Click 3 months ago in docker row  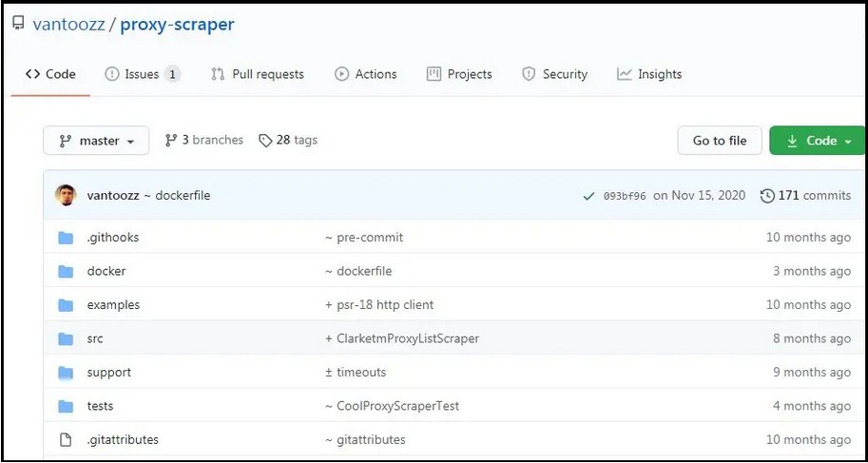812,271
